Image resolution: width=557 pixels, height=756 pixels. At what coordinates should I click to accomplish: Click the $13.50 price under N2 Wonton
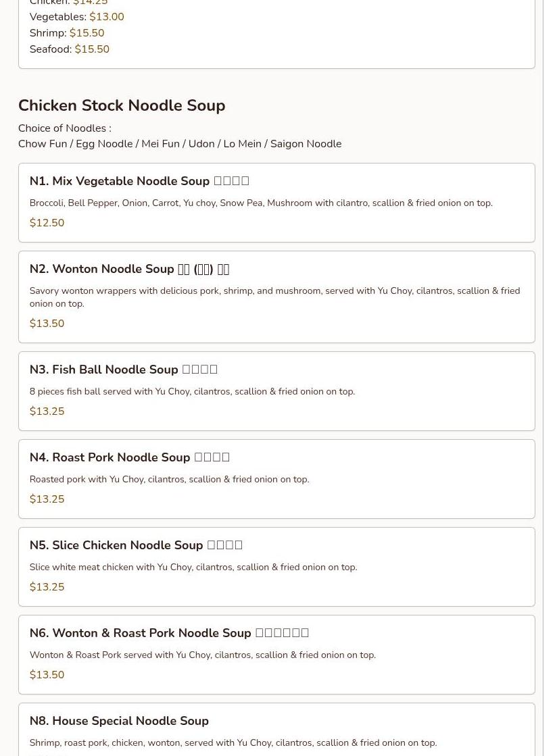click(47, 324)
